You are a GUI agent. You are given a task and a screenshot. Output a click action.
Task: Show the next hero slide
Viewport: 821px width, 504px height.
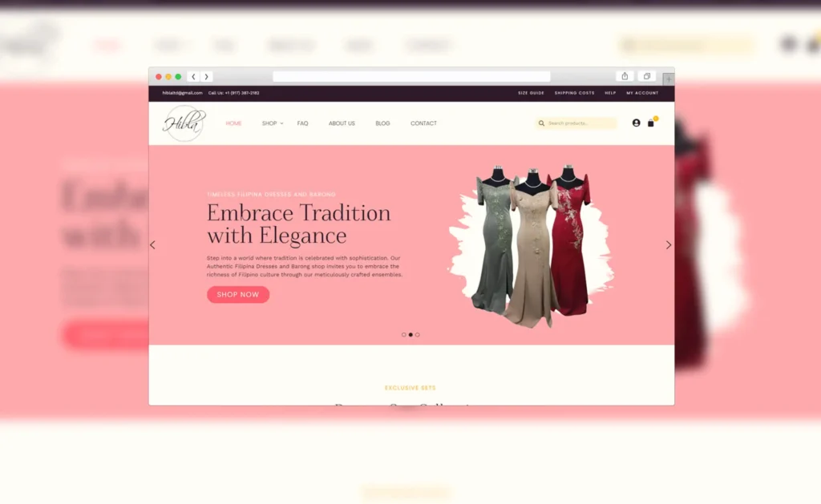click(x=669, y=245)
